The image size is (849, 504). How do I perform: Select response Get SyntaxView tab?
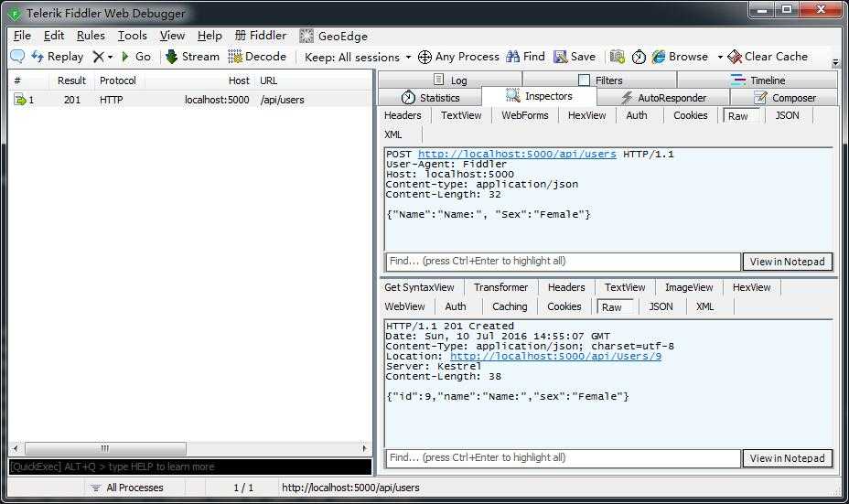coord(419,287)
